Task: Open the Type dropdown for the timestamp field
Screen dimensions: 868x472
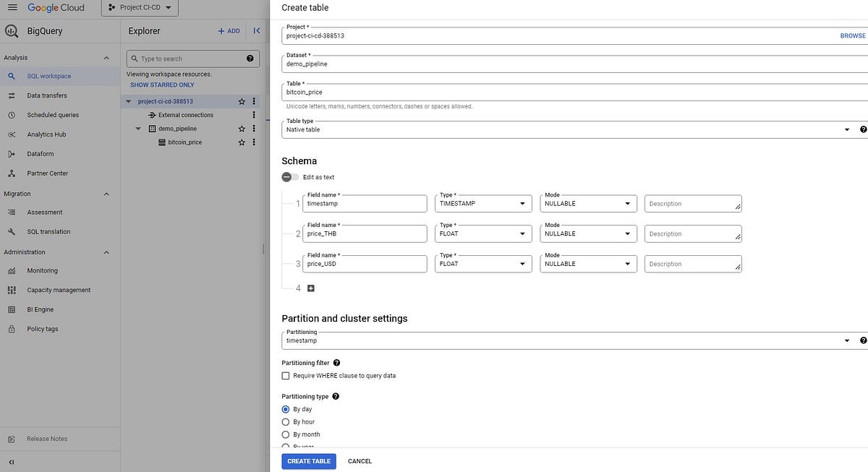Action: point(523,203)
